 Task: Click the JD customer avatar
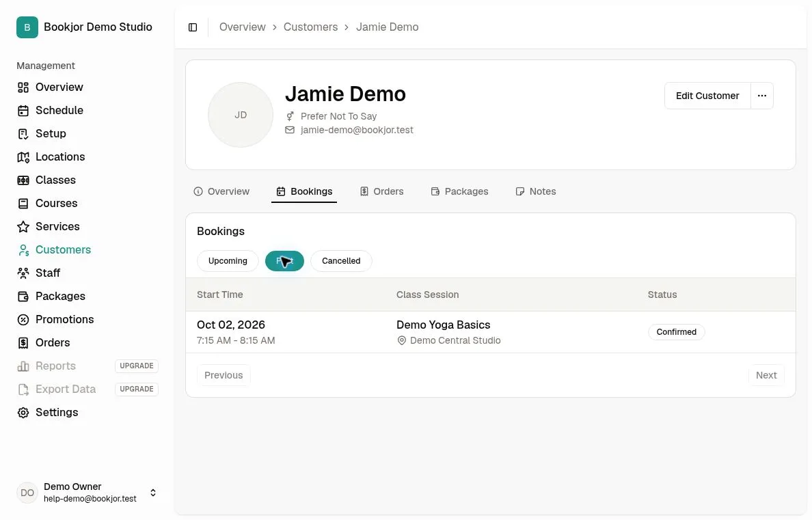point(241,115)
